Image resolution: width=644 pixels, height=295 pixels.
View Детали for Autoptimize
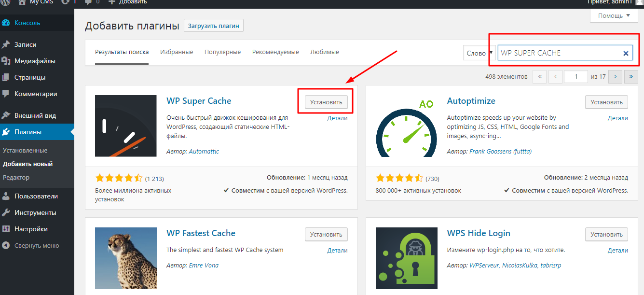618,118
